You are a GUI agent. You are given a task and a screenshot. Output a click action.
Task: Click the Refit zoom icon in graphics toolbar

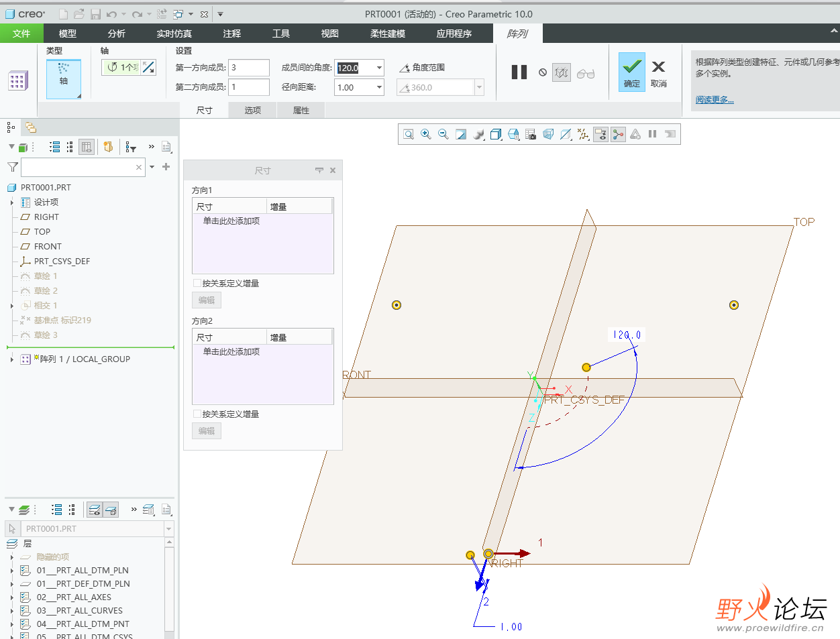[408, 134]
